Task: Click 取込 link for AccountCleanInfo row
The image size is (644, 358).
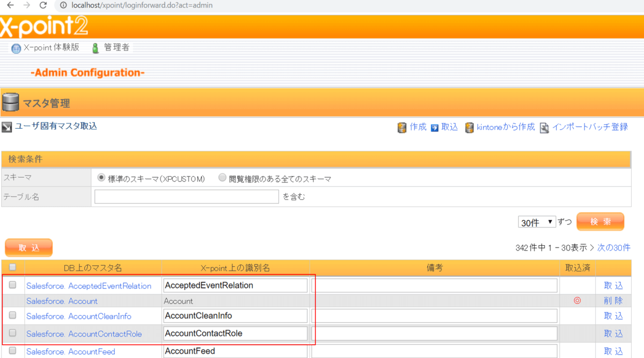Action: coord(613,316)
